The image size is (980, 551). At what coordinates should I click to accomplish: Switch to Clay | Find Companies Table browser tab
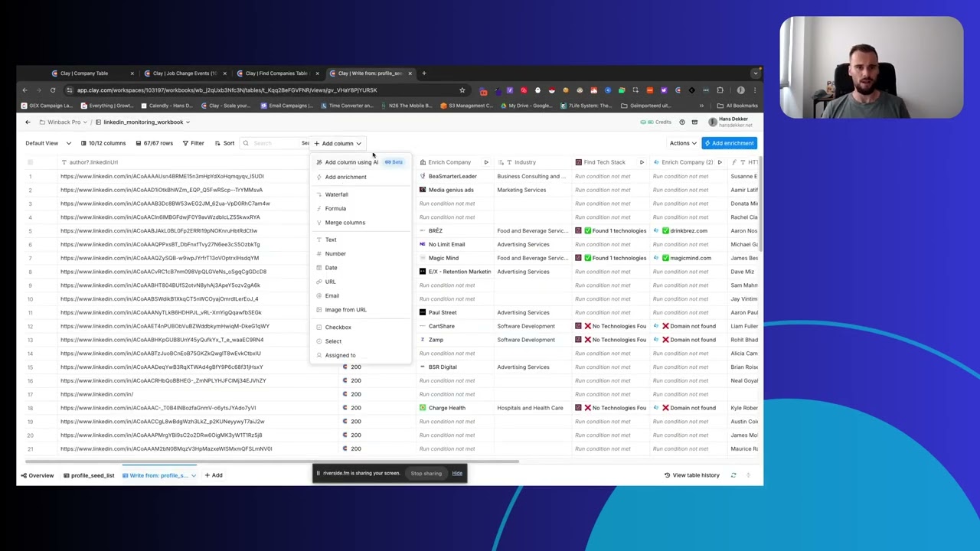pos(276,73)
